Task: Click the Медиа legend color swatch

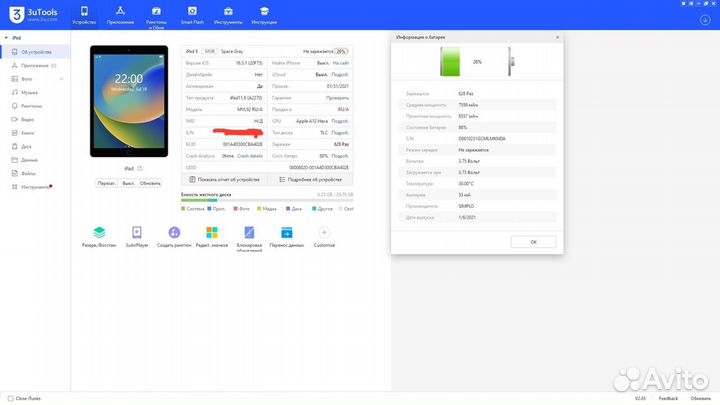Action: (x=259, y=208)
